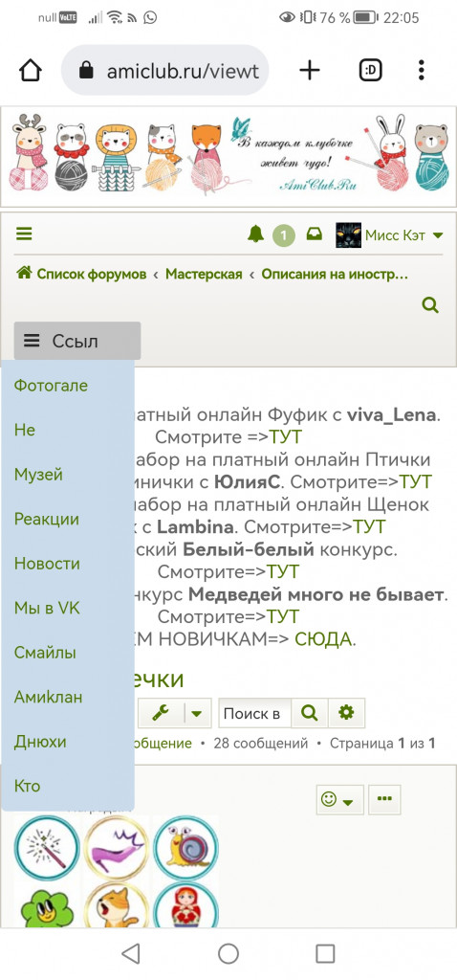The width and height of the screenshot is (457, 980).
Task: Click the green search magnifier icon
Action: pos(430,305)
